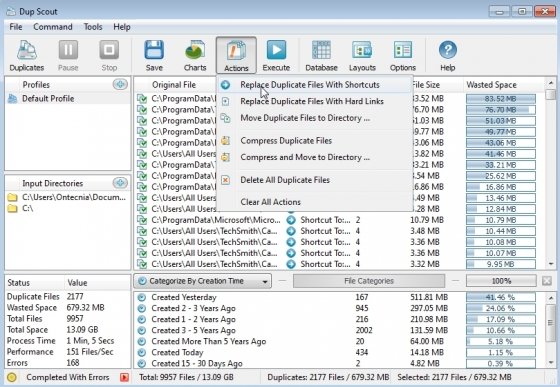This screenshot has width=560, height=387.
Task: Click the Wasted Space value 679.32 MB
Action: (x=85, y=307)
